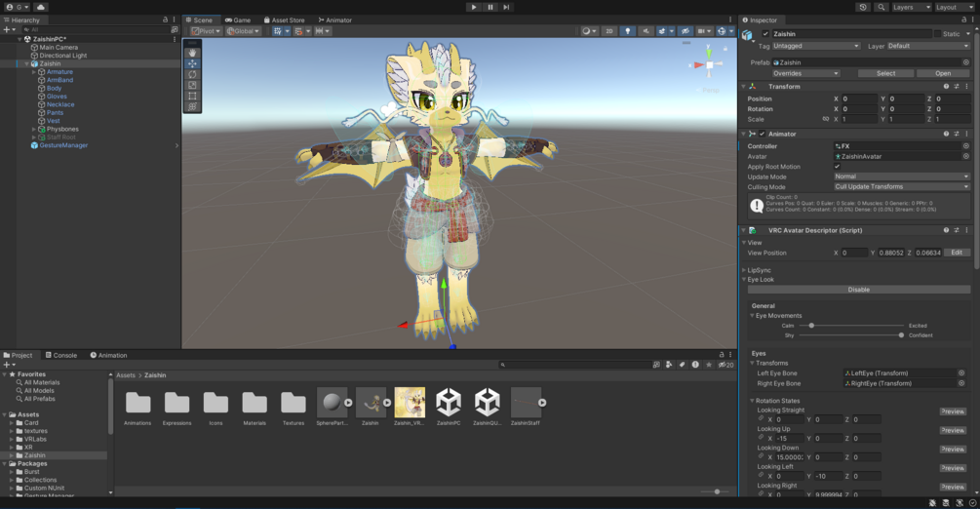The height and width of the screenshot is (509, 980).
Task: Open the draw mode (shading) dropdown
Action: [589, 30]
